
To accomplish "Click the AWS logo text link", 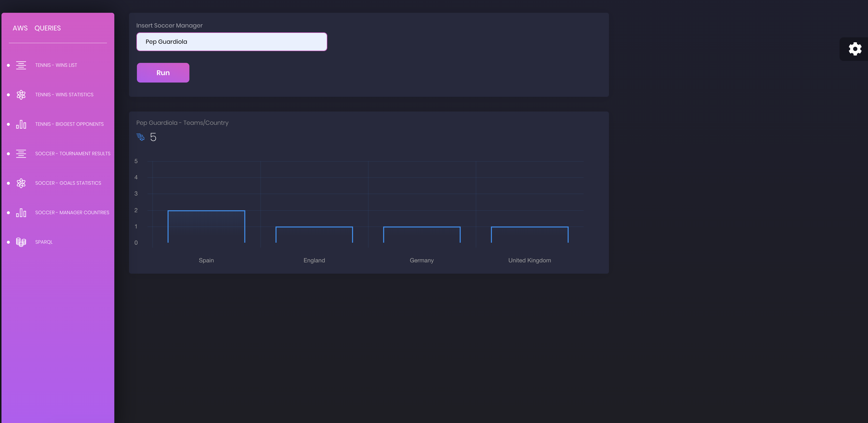I will [20, 28].
